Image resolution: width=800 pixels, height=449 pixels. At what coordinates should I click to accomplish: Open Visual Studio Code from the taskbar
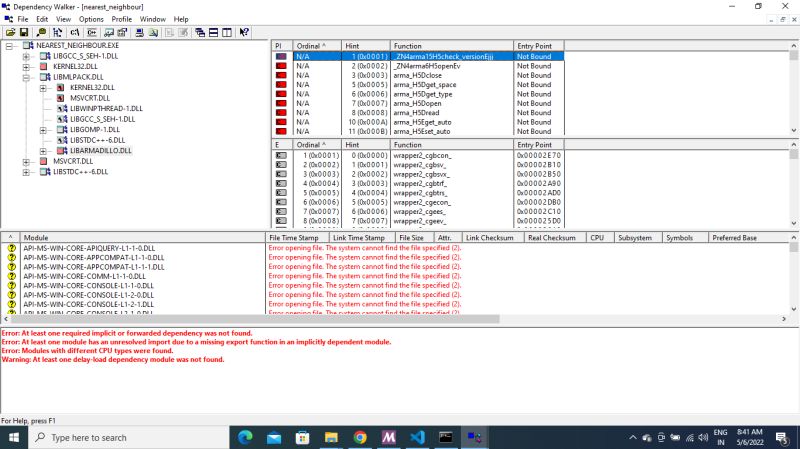click(417, 438)
